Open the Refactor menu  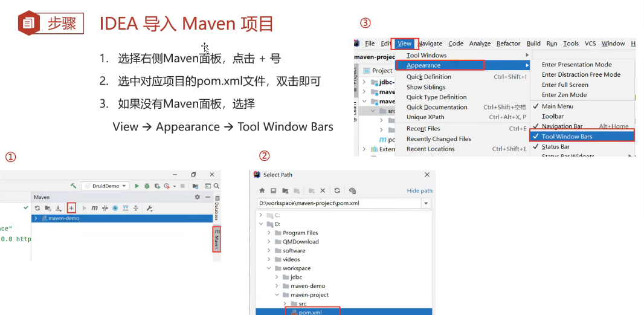click(x=509, y=44)
